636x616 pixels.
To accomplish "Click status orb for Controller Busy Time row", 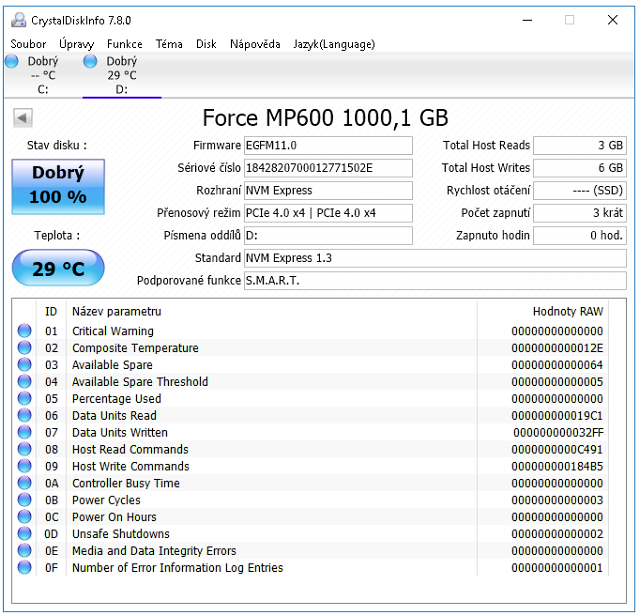I will pos(24,483).
